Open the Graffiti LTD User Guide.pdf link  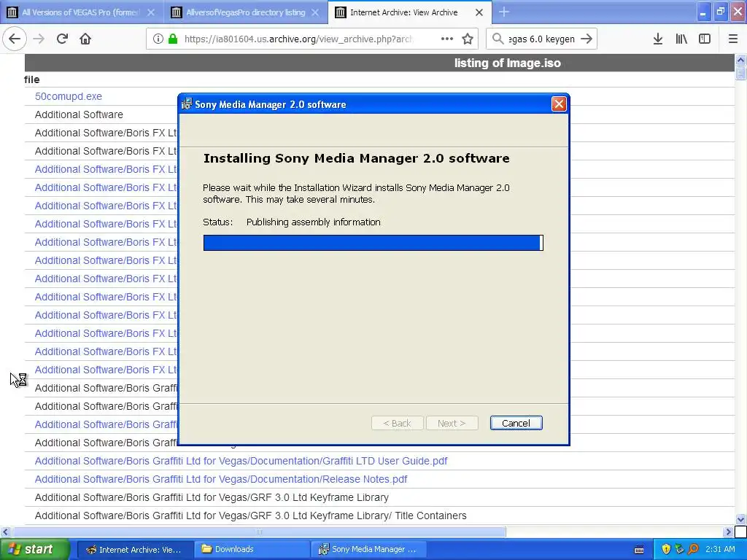(241, 461)
